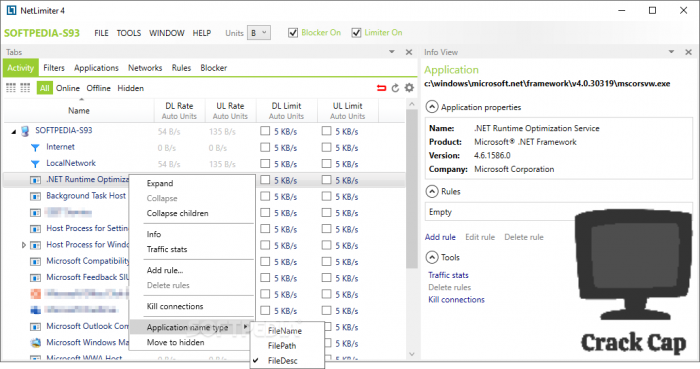The width and height of the screenshot is (700, 369).
Task: Enable UL Limit for Background Task Host
Action: click(x=327, y=196)
